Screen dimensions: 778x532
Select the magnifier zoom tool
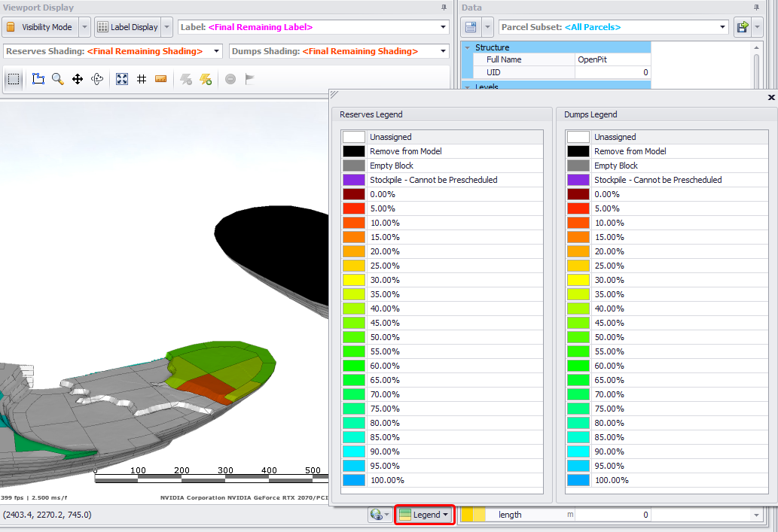coord(58,79)
